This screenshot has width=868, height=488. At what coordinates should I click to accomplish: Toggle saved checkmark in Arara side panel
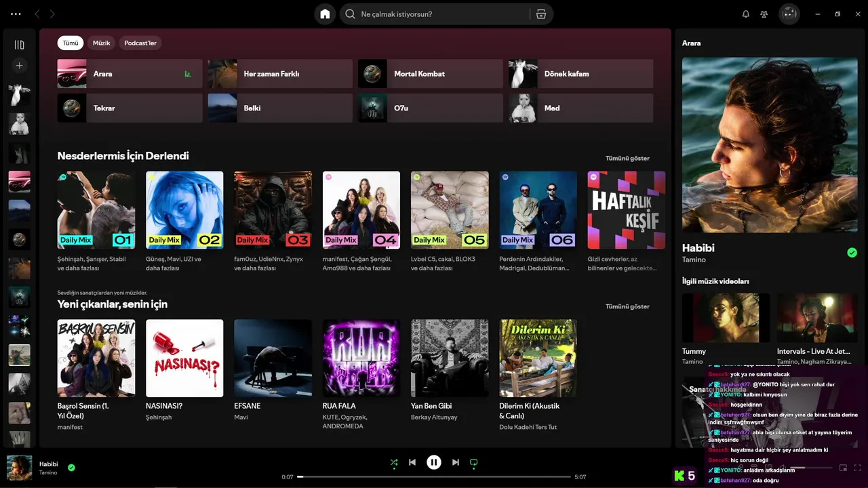(x=852, y=253)
